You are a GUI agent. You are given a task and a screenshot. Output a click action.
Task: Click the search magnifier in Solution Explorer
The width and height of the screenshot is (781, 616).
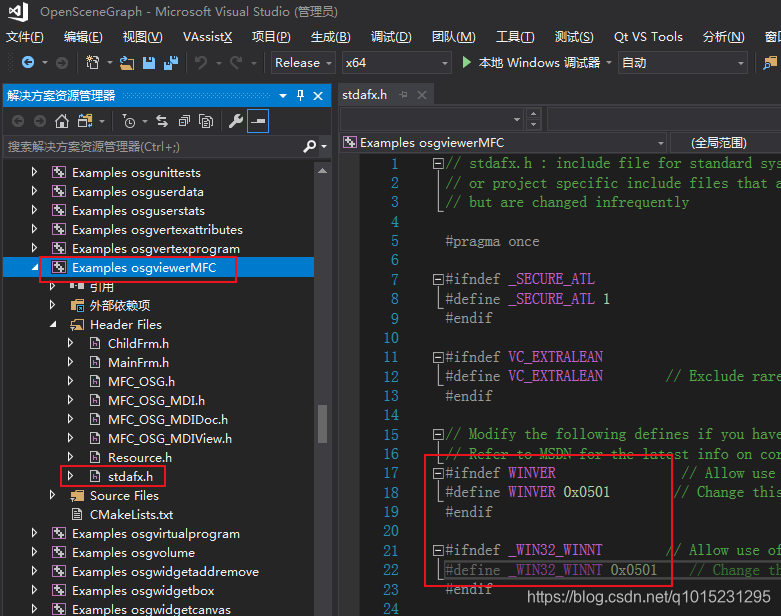coord(309,146)
